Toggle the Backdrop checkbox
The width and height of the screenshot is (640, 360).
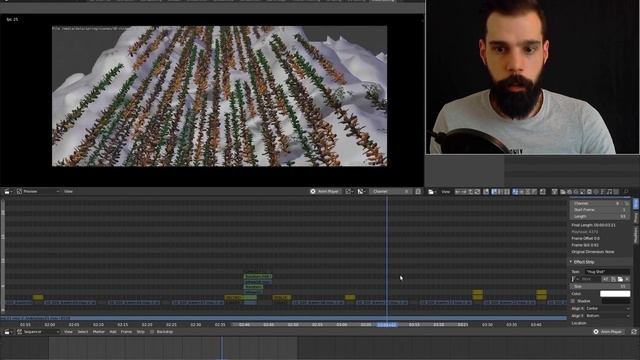point(152,332)
